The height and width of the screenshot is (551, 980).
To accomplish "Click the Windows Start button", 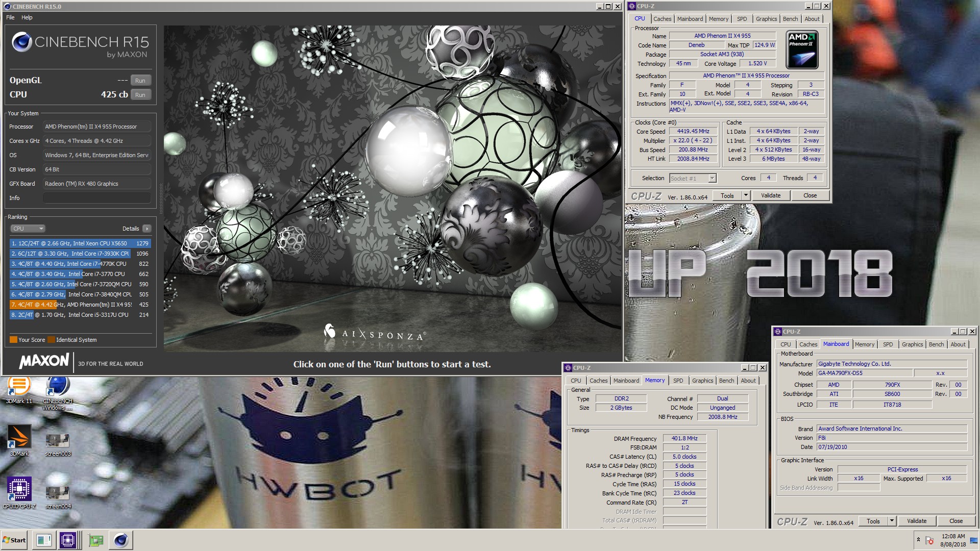I will [14, 540].
